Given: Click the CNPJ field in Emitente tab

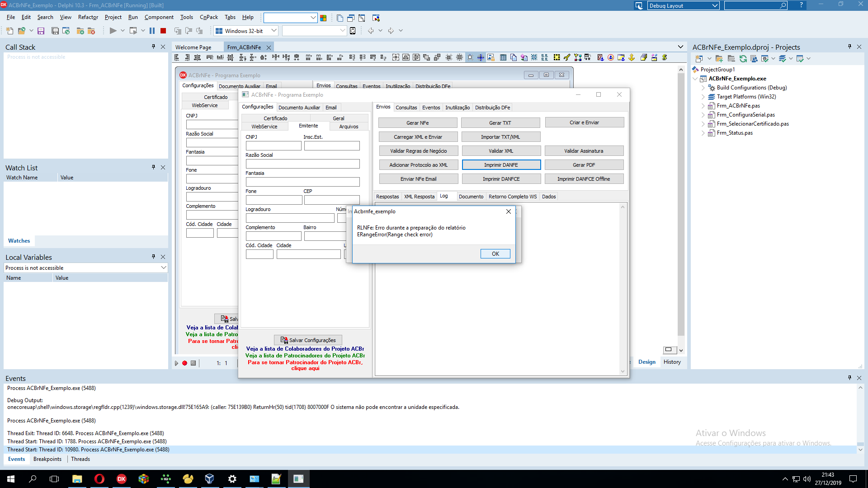Looking at the screenshot, I should click(x=274, y=145).
